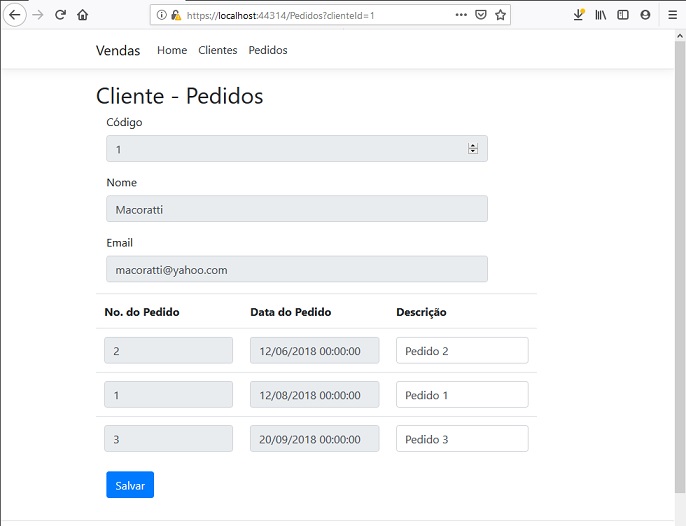Open the library bookshelf icon

point(601,15)
